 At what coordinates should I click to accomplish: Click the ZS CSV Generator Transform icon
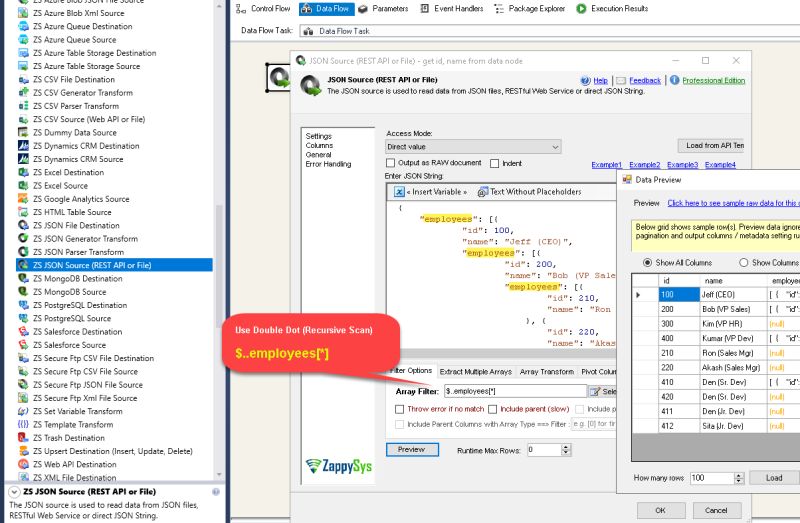point(23,92)
